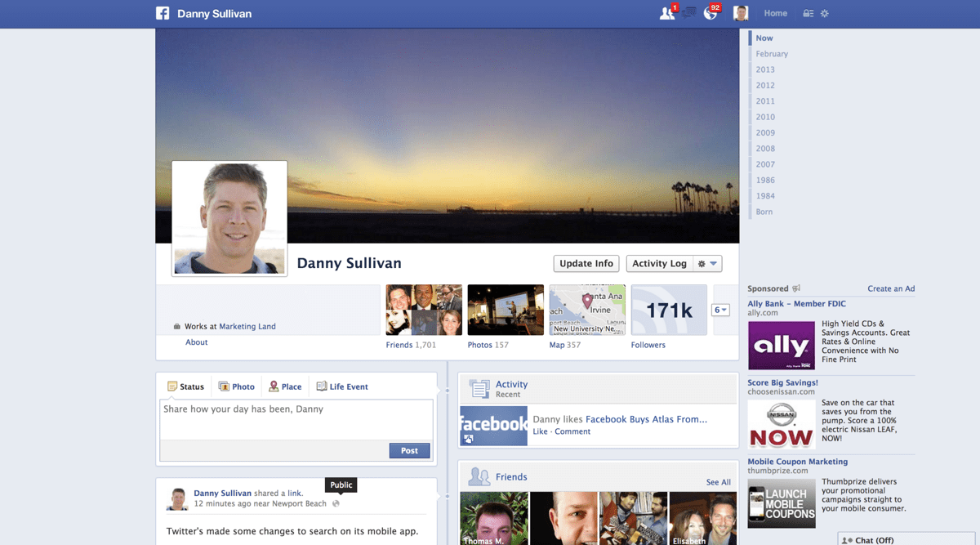Image resolution: width=980 pixels, height=545 pixels.
Task: Click the Launch Mobile Coupons ad image
Action: pos(782,503)
